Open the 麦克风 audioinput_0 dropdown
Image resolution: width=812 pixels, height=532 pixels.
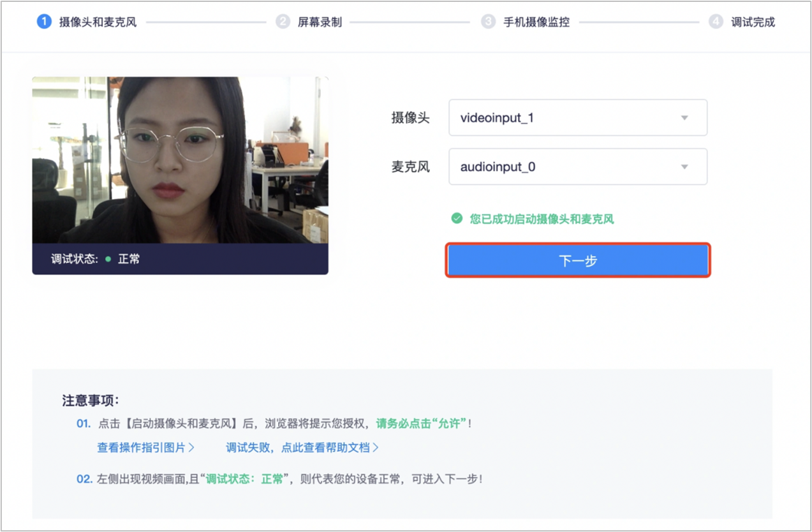click(578, 166)
